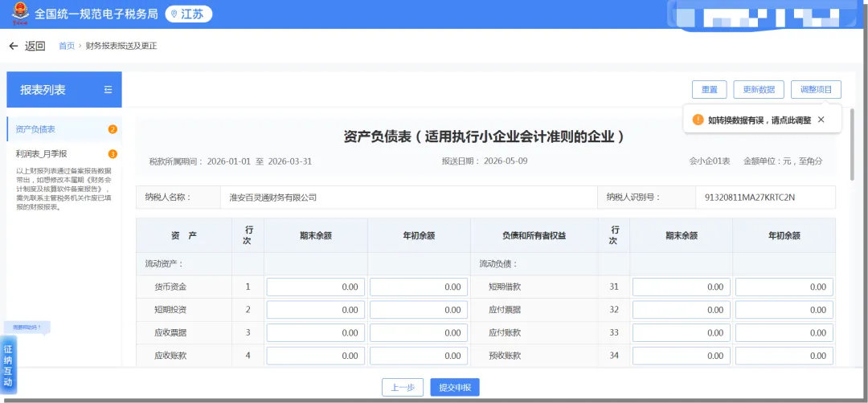Screen dimensions: 868x403
Task: Click the 更新数据 button
Action: pyautogui.click(x=759, y=90)
